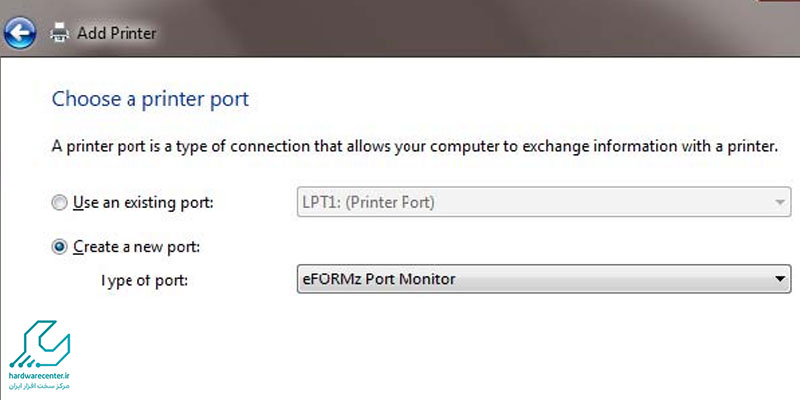800x400 pixels.
Task: Select the Use an existing port radio button
Action: [59, 203]
